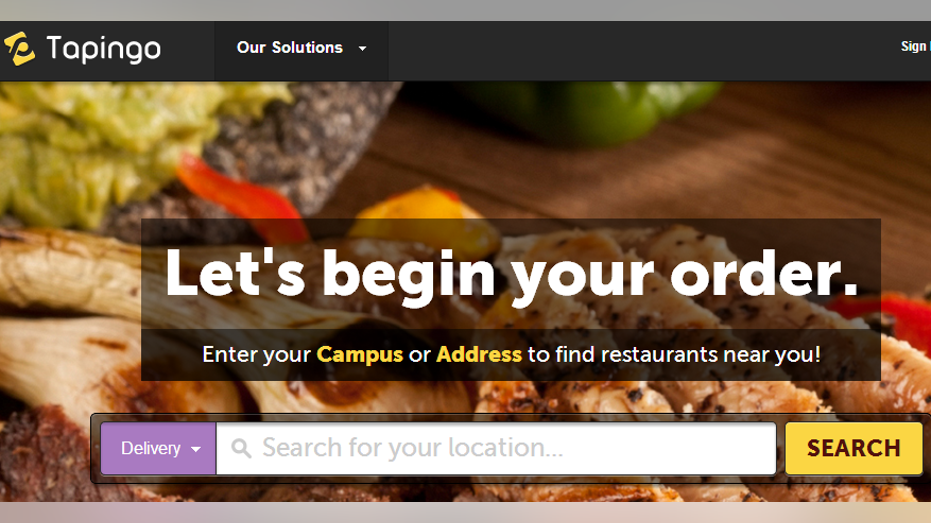The image size is (931, 523).
Task: Click the Tapingo wordmark text
Action: pos(103,49)
